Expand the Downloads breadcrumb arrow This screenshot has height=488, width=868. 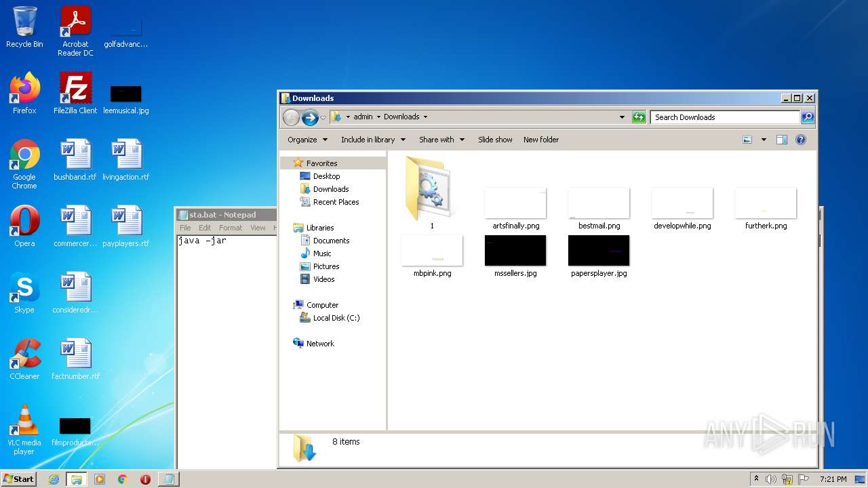pos(425,117)
